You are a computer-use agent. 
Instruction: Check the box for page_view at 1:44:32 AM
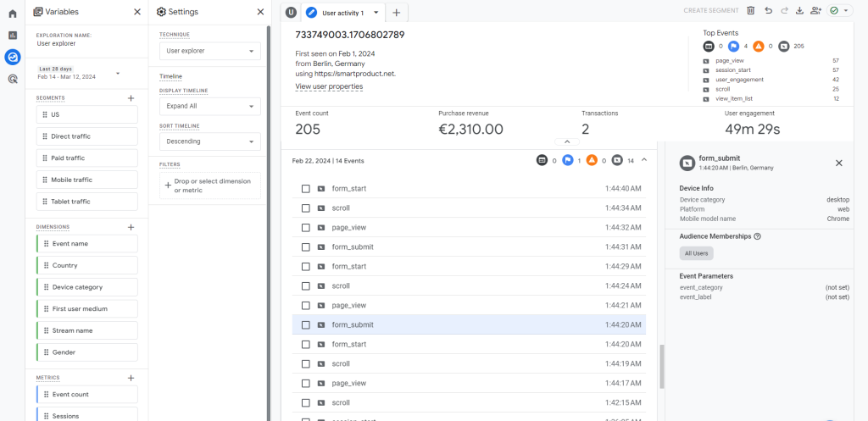[x=305, y=227]
